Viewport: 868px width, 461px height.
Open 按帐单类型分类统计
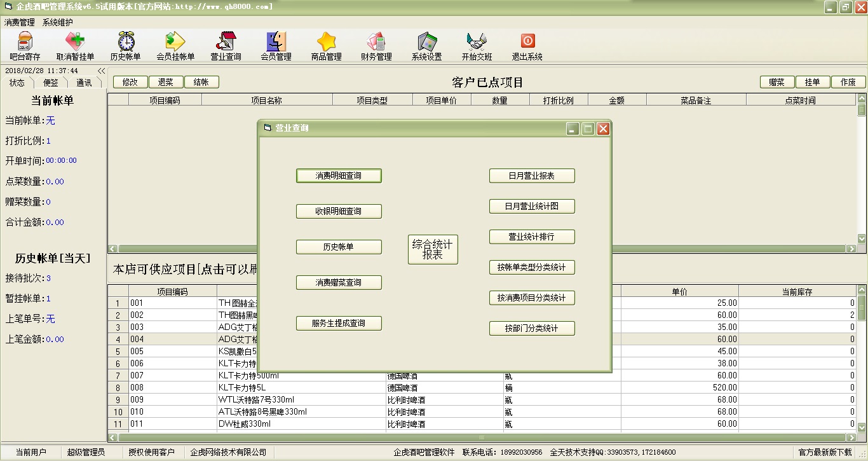(x=532, y=267)
